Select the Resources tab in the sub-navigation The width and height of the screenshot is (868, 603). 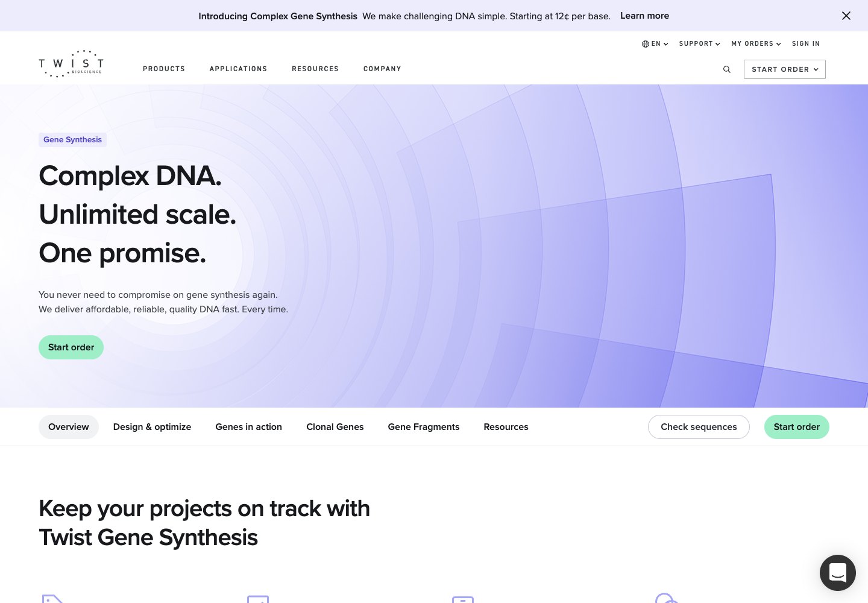pos(506,427)
